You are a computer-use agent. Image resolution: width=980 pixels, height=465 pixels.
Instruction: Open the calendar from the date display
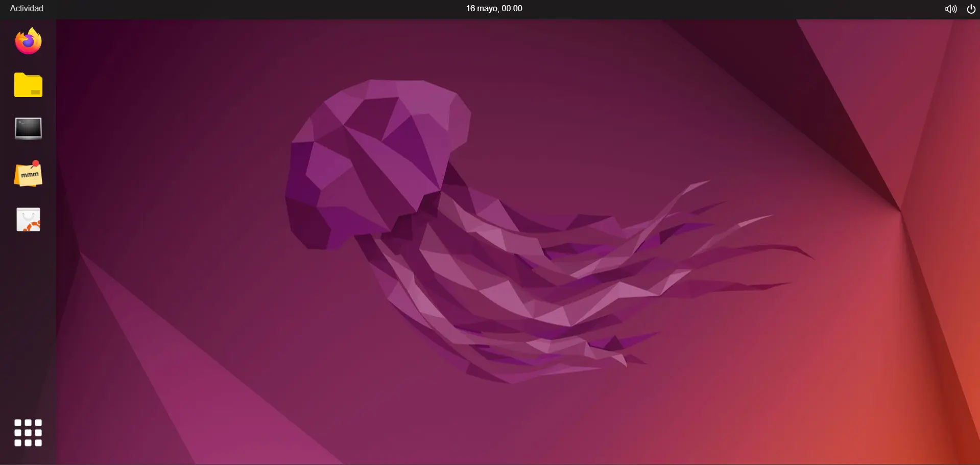[x=493, y=8]
